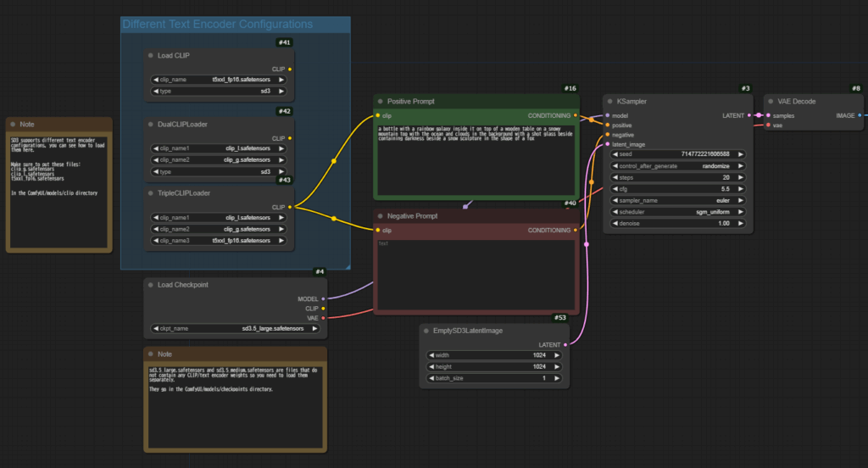
Task: Open the scheduler dropdown in KSampler
Action: click(678, 212)
